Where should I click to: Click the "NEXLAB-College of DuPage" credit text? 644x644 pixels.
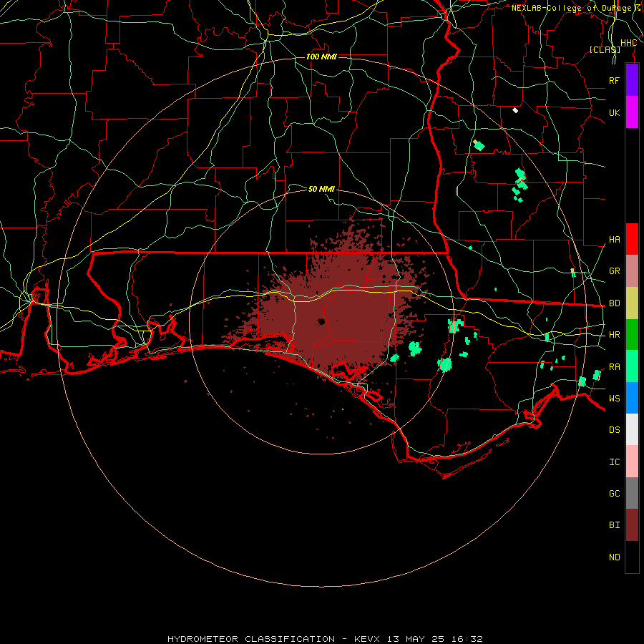[x=572, y=8]
